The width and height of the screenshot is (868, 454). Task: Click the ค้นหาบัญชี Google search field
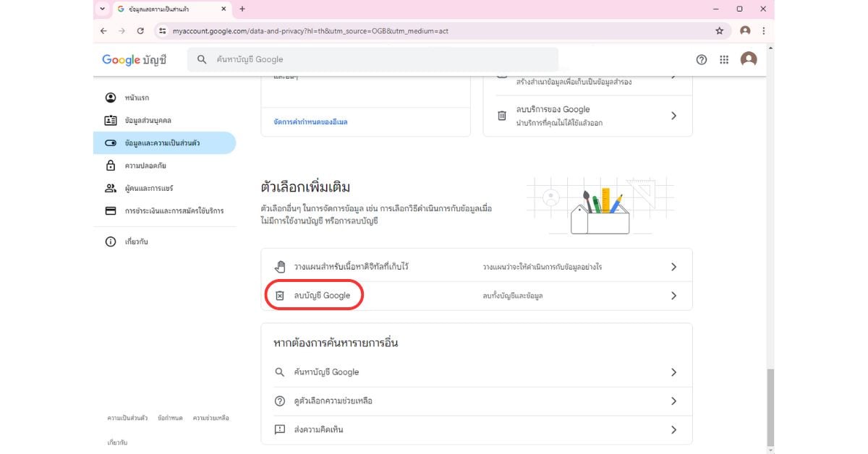[373, 59]
